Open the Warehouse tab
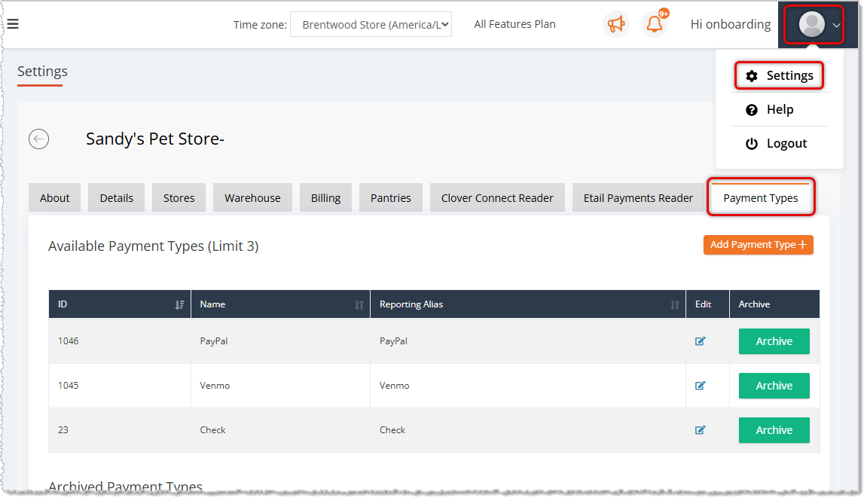 click(x=252, y=198)
